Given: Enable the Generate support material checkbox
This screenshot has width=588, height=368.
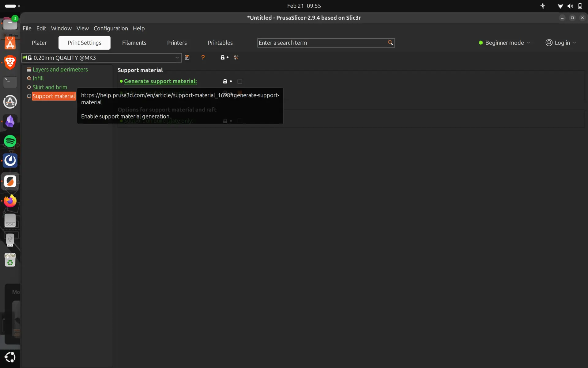Looking at the screenshot, I should pyautogui.click(x=240, y=81).
